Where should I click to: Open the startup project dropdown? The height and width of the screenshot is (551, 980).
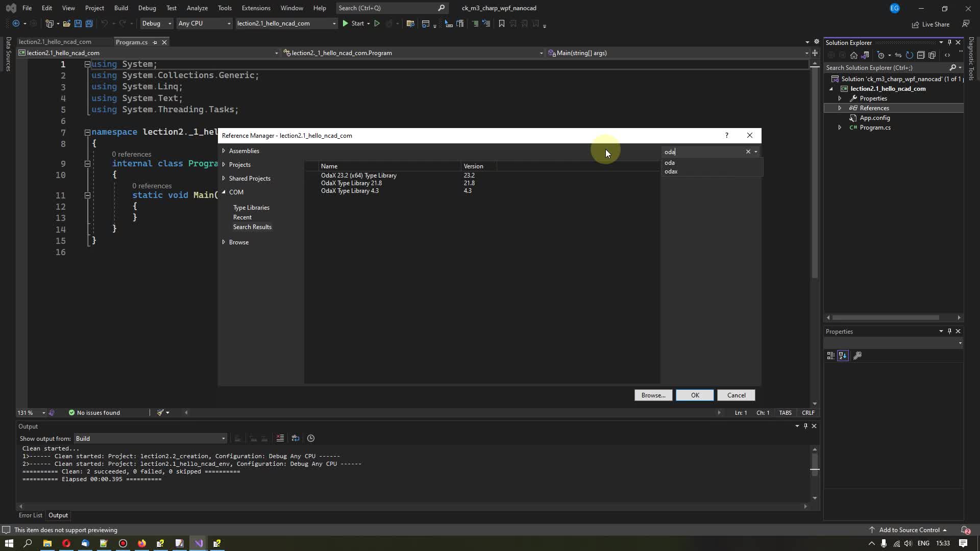coord(286,23)
